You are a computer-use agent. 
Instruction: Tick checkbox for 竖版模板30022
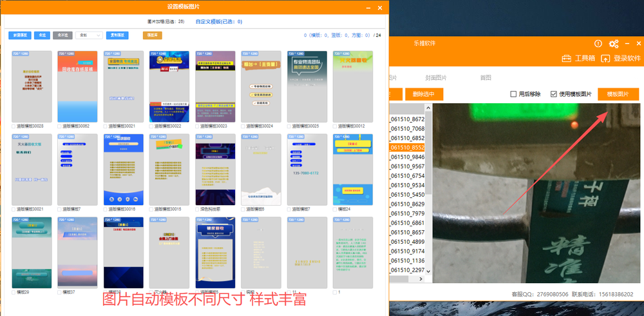(151, 126)
